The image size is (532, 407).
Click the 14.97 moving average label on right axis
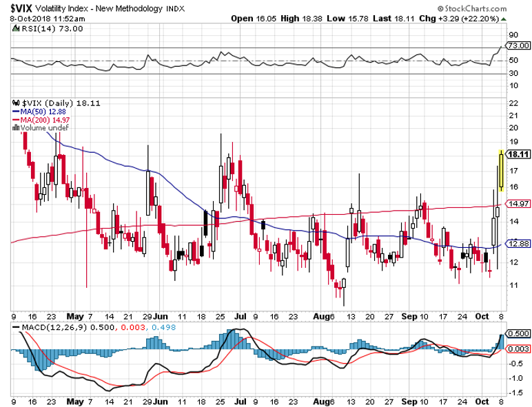(x=516, y=204)
